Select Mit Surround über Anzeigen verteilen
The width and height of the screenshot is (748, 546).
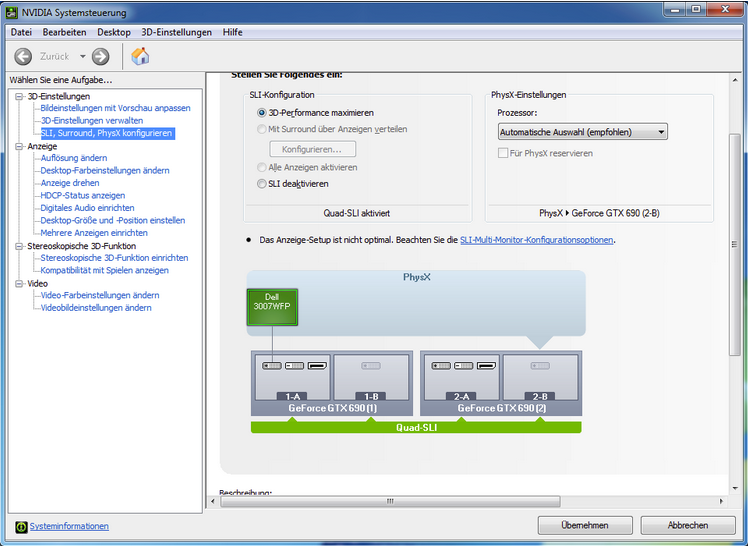(261, 129)
